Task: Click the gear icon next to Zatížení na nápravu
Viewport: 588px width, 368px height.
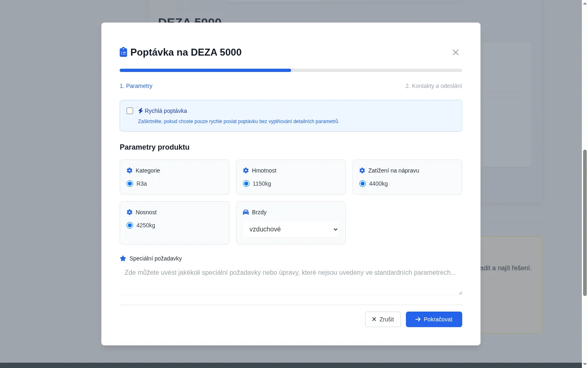Action: click(x=362, y=171)
